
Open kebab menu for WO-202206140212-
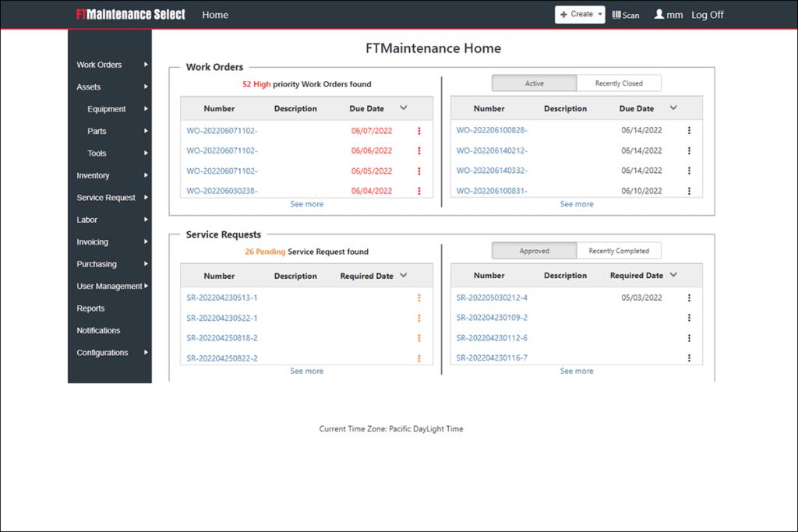[689, 150]
